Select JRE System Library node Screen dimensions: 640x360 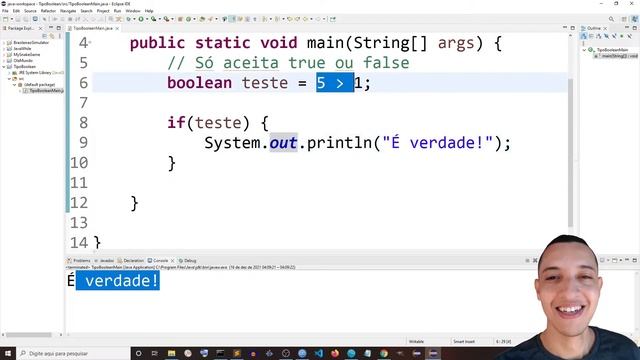pos(38,73)
